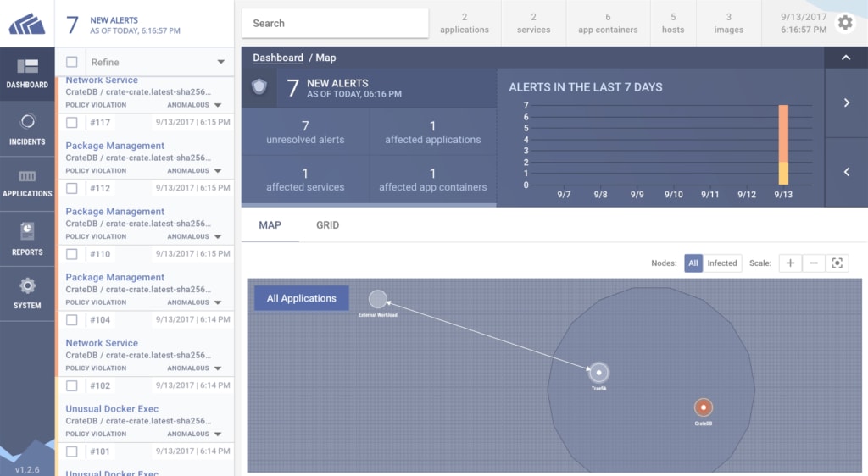Check the select-all box beside Refine
This screenshot has height=476, width=868.
[72, 62]
